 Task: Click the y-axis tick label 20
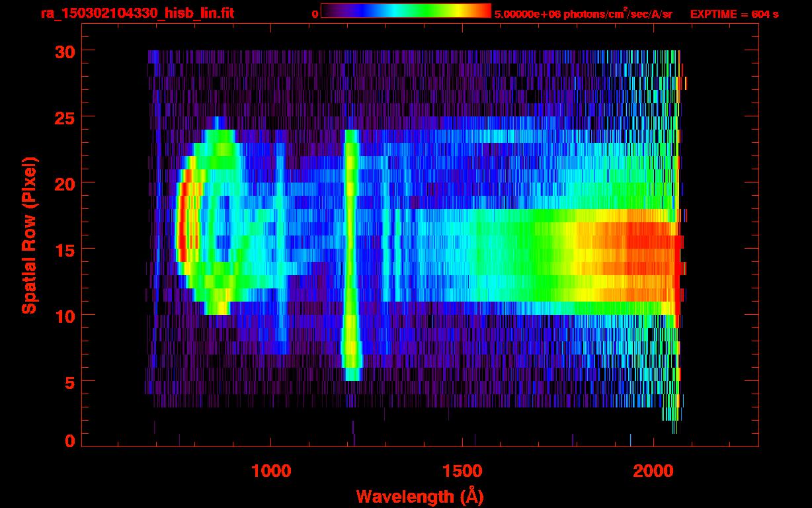pos(66,183)
